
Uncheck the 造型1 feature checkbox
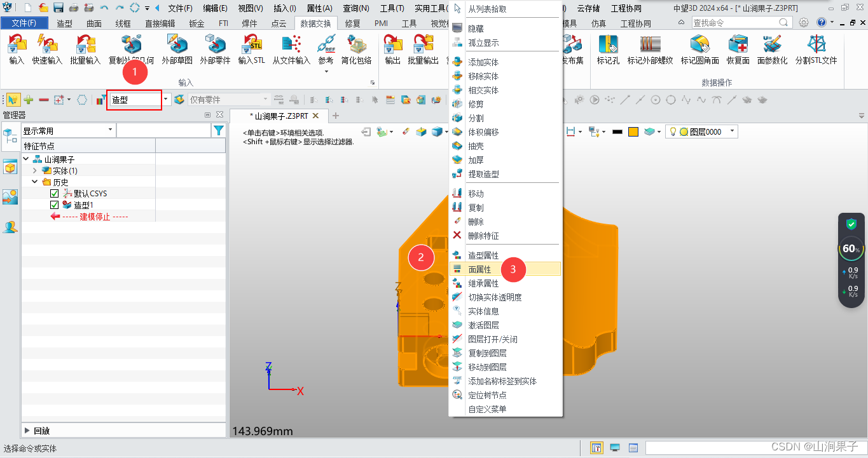(55, 205)
